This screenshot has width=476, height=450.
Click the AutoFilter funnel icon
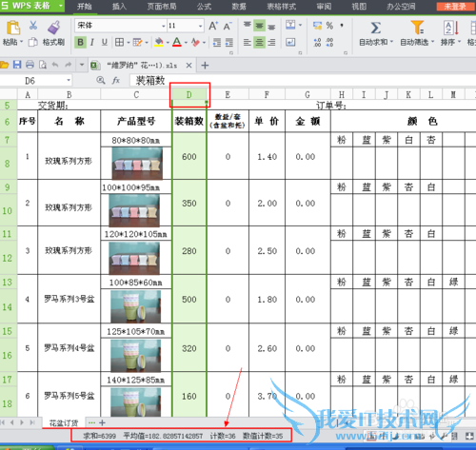coord(417,28)
